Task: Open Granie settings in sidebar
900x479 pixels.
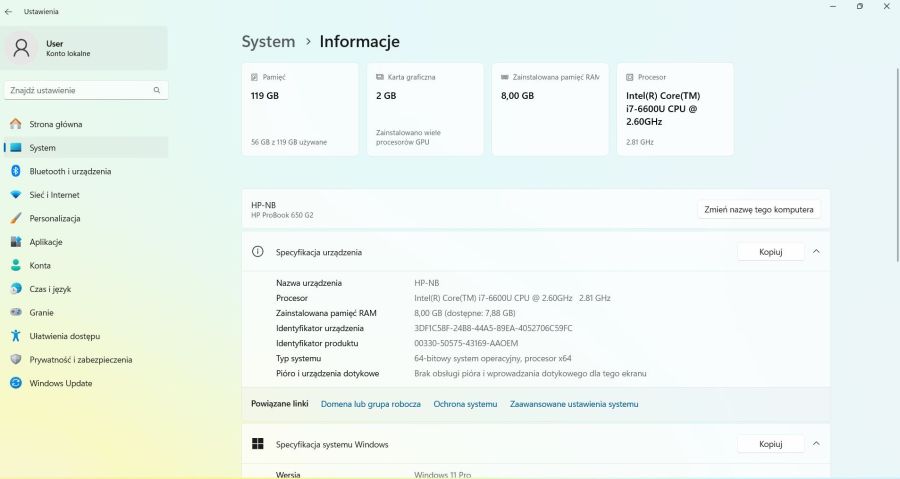Action: tap(86, 312)
